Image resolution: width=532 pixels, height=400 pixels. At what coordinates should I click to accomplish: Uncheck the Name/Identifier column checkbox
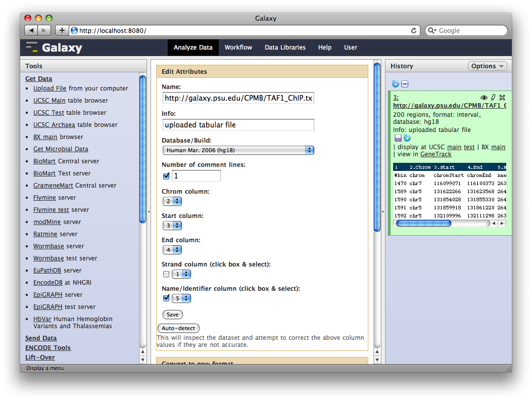click(x=166, y=298)
